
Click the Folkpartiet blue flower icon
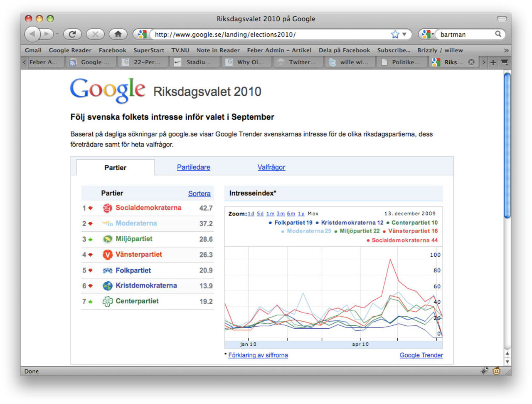click(x=107, y=270)
